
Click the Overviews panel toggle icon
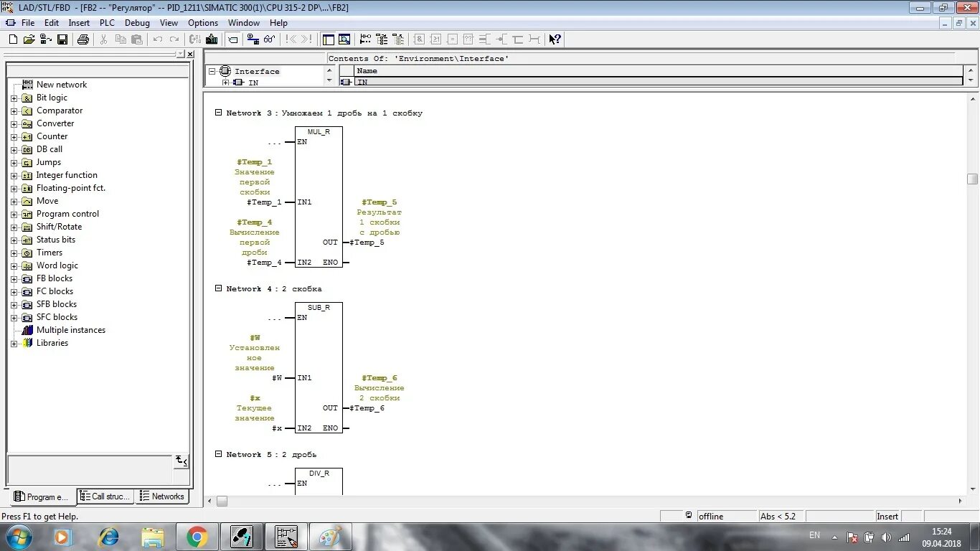(x=328, y=39)
